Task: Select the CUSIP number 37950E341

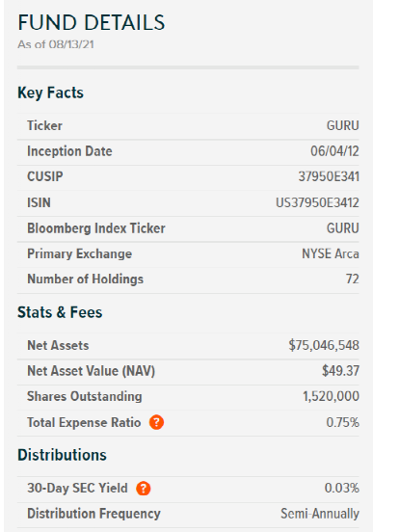Action: pos(329,176)
